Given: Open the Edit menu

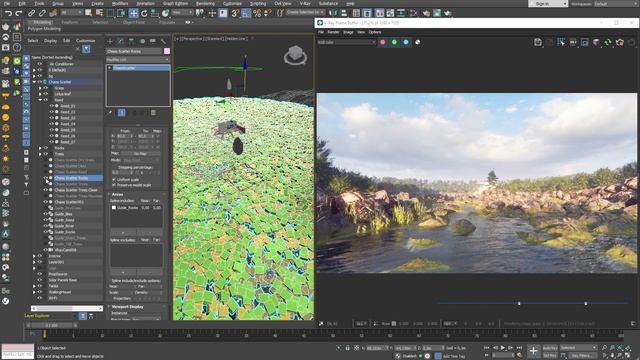Looking at the screenshot, I should [x=22, y=3].
